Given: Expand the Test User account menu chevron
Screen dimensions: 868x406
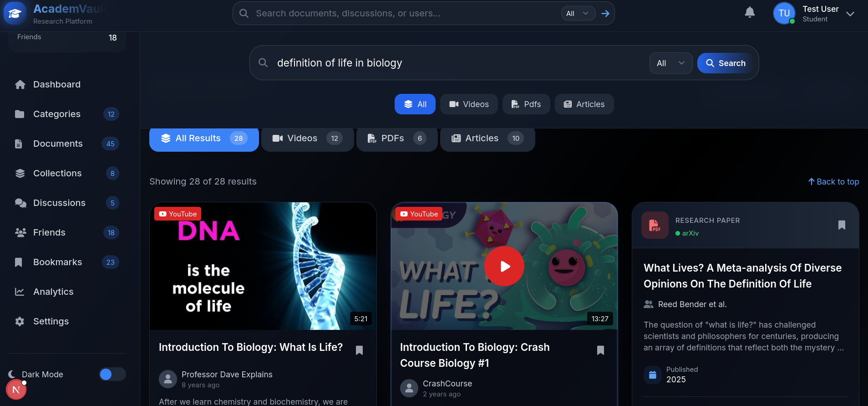Looking at the screenshot, I should point(850,14).
